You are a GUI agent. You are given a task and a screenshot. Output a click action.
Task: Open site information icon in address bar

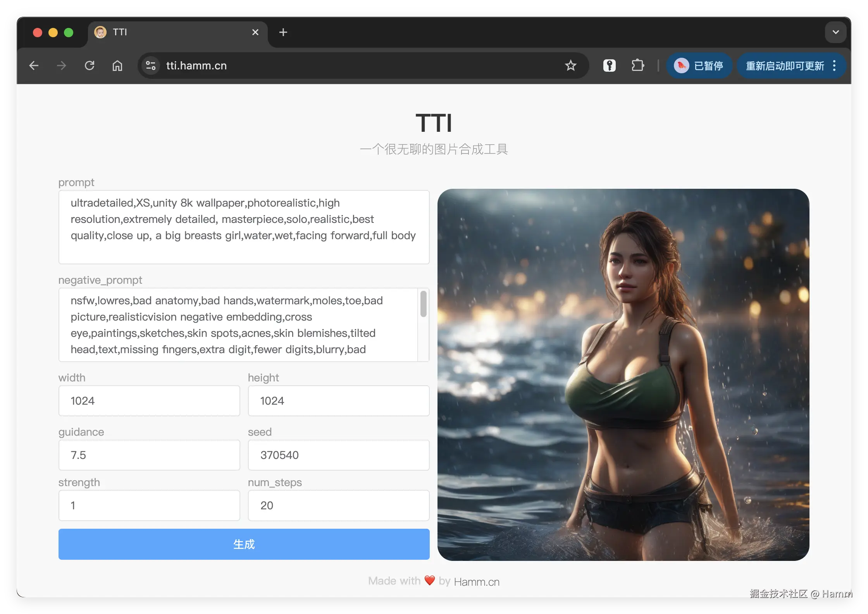151,66
